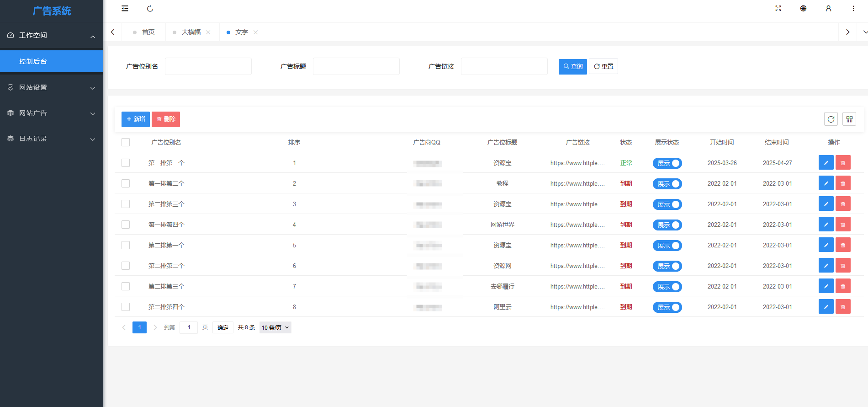Click end date 2025-04-27 cell
The image size is (868, 407).
778,163
